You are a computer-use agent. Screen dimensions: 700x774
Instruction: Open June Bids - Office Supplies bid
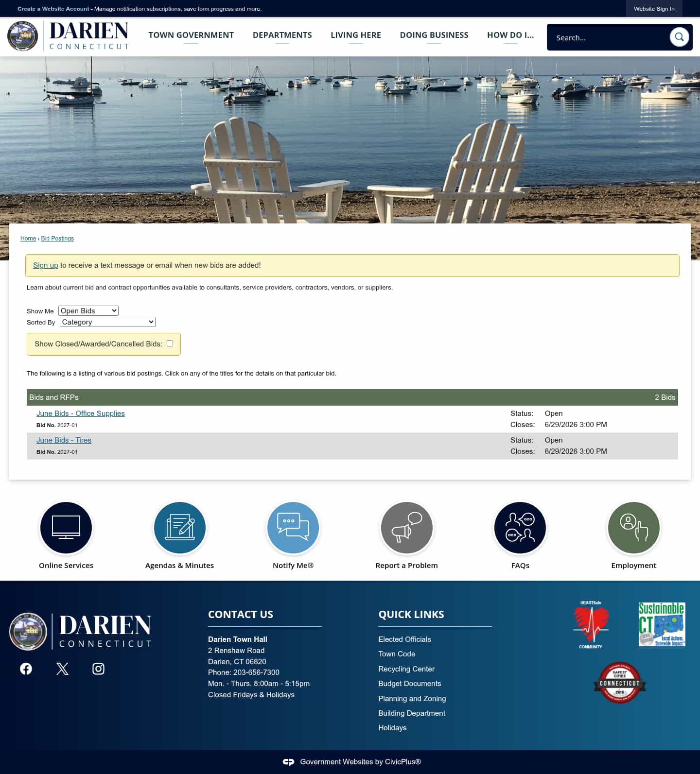pyautogui.click(x=81, y=413)
